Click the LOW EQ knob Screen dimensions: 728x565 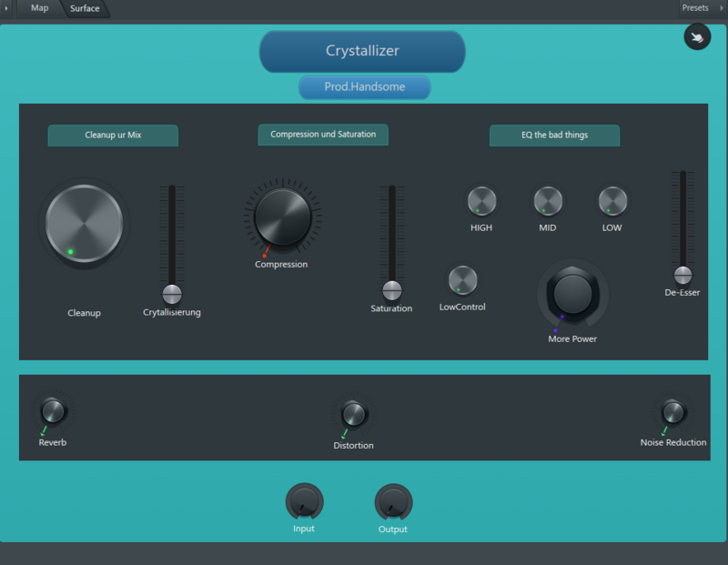point(611,200)
